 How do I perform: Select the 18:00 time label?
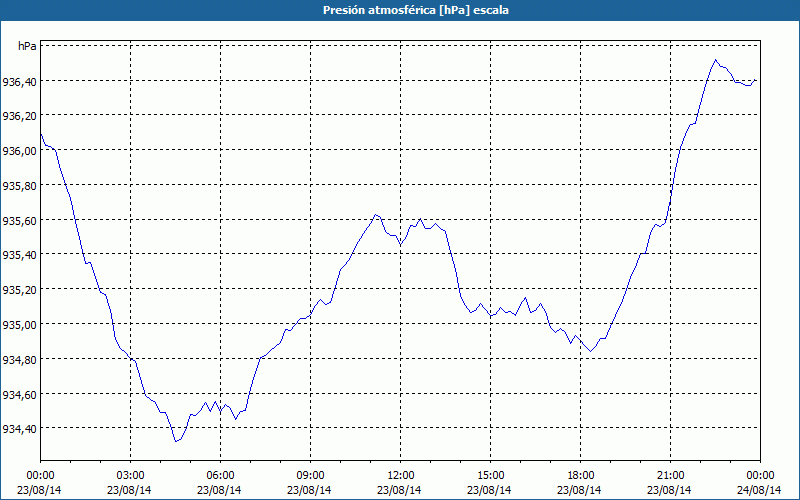pyautogui.click(x=580, y=476)
